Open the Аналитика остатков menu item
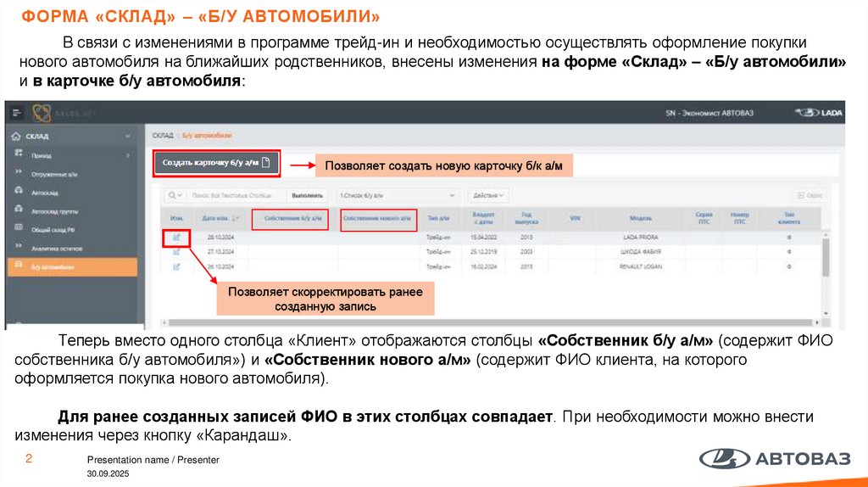The image size is (868, 487). [x=57, y=249]
